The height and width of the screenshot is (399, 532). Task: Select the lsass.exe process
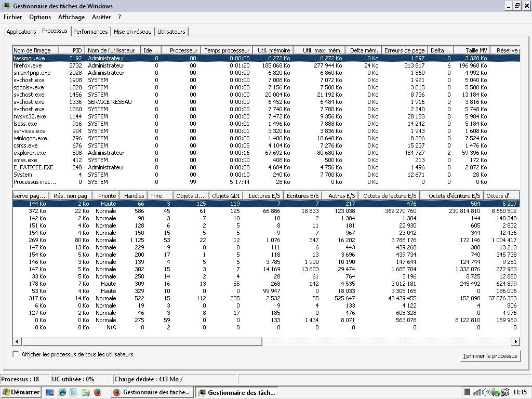tap(267, 124)
